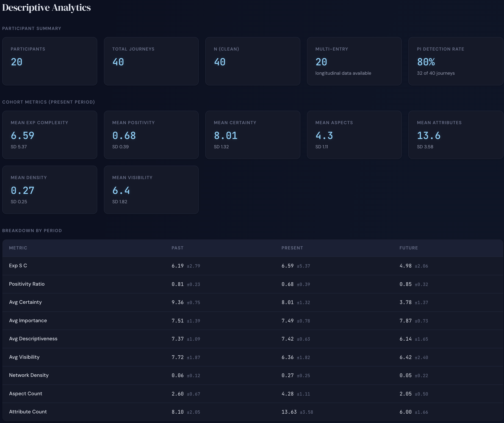The image size is (504, 423).
Task: Click Avg Importance future value 7.87
Action: click(406, 321)
